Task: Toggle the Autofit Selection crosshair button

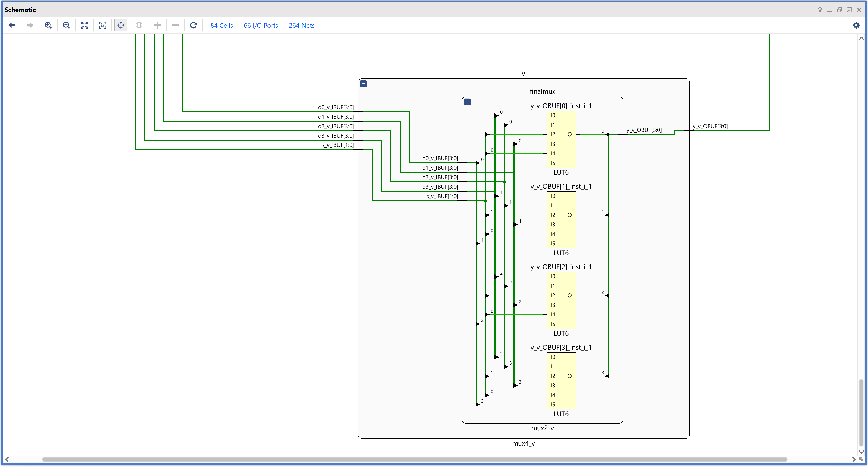Action: [121, 25]
